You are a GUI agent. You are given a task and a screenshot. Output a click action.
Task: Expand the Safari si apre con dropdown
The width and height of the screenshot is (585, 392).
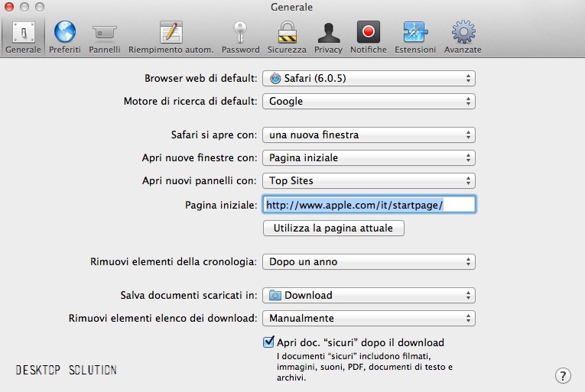point(369,134)
